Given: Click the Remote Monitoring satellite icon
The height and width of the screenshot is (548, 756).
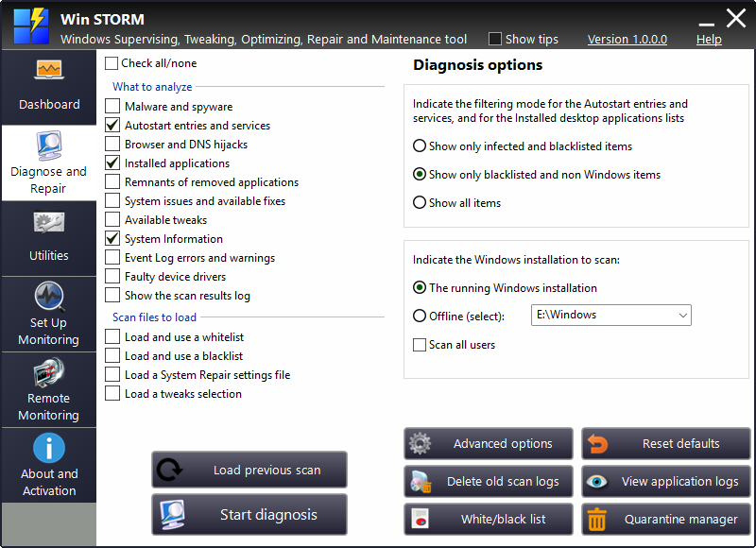Looking at the screenshot, I should (49, 372).
